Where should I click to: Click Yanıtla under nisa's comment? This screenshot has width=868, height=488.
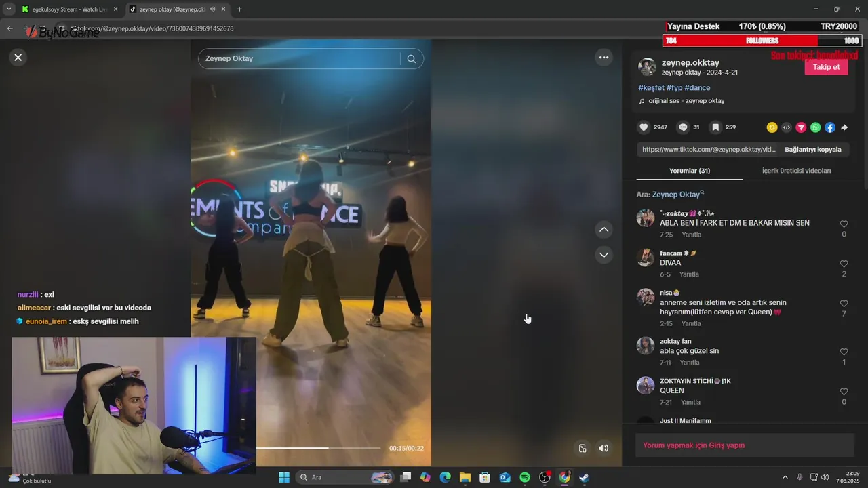pyautogui.click(x=691, y=324)
